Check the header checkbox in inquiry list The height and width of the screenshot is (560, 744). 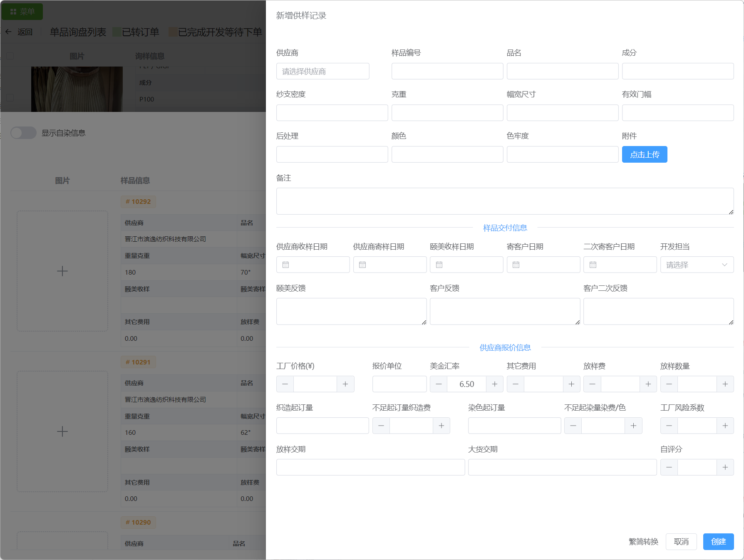10,56
